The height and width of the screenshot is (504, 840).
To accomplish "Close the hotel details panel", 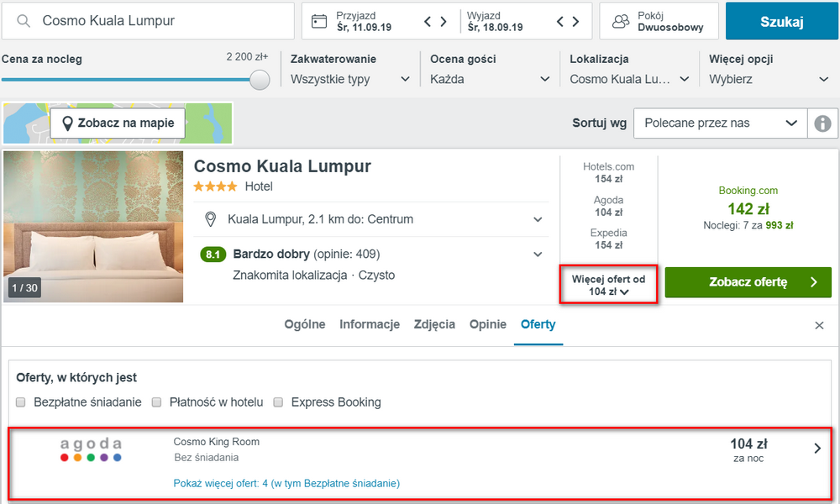I will pos(819,325).
